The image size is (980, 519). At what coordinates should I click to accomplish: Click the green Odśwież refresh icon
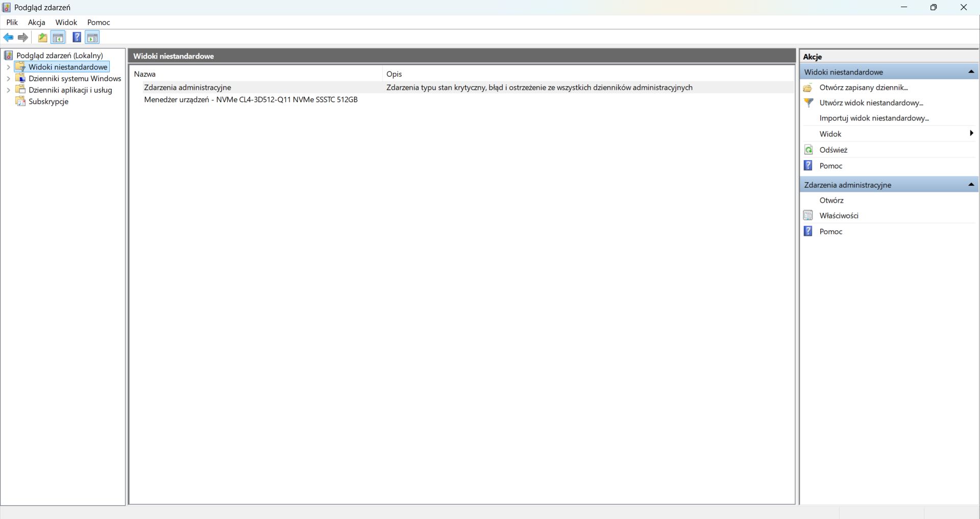click(808, 150)
